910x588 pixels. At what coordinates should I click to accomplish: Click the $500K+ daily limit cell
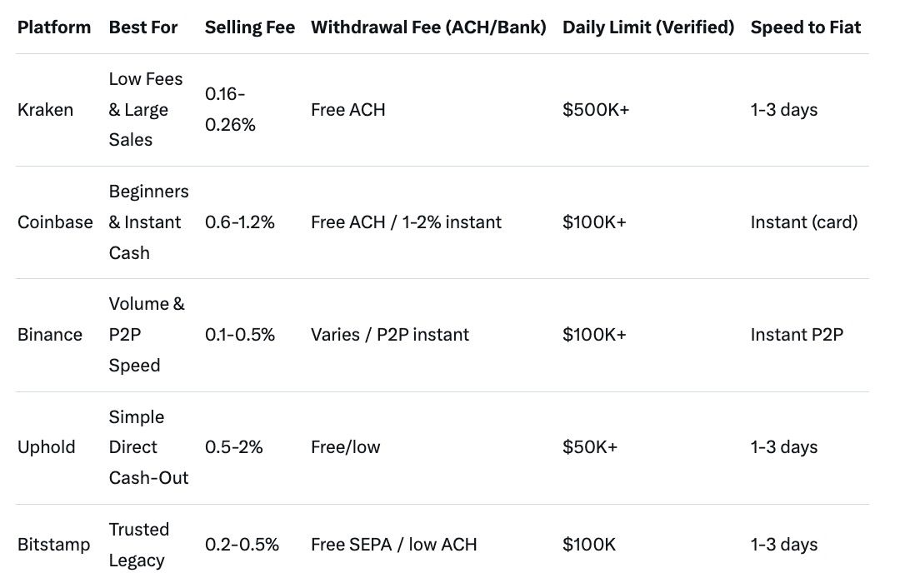(x=596, y=110)
